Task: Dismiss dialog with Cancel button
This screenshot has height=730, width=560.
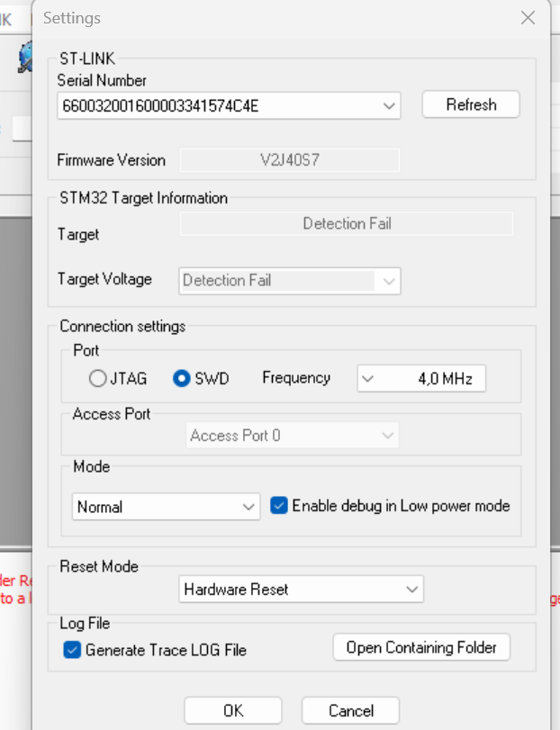Action: pos(350,710)
